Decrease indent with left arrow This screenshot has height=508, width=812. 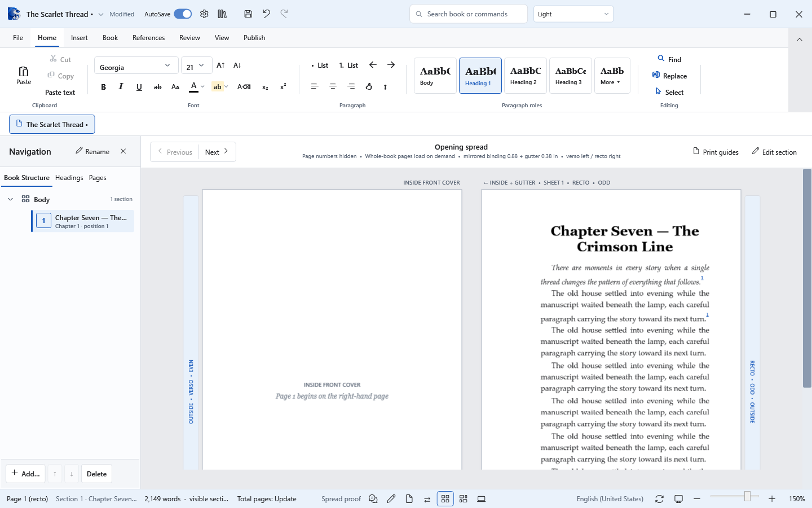[x=373, y=65]
